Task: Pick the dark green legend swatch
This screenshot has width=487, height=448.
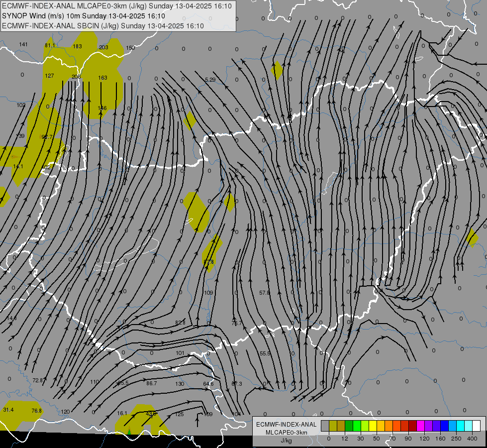Action: (349, 426)
